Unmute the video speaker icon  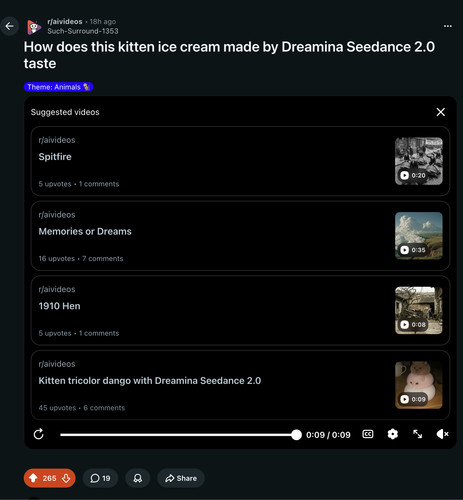(x=443, y=434)
